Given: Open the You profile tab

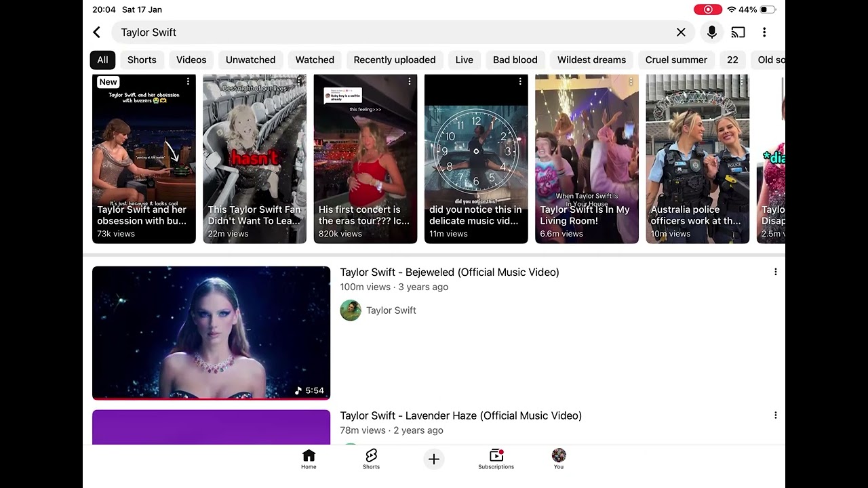Looking at the screenshot, I should click(559, 459).
